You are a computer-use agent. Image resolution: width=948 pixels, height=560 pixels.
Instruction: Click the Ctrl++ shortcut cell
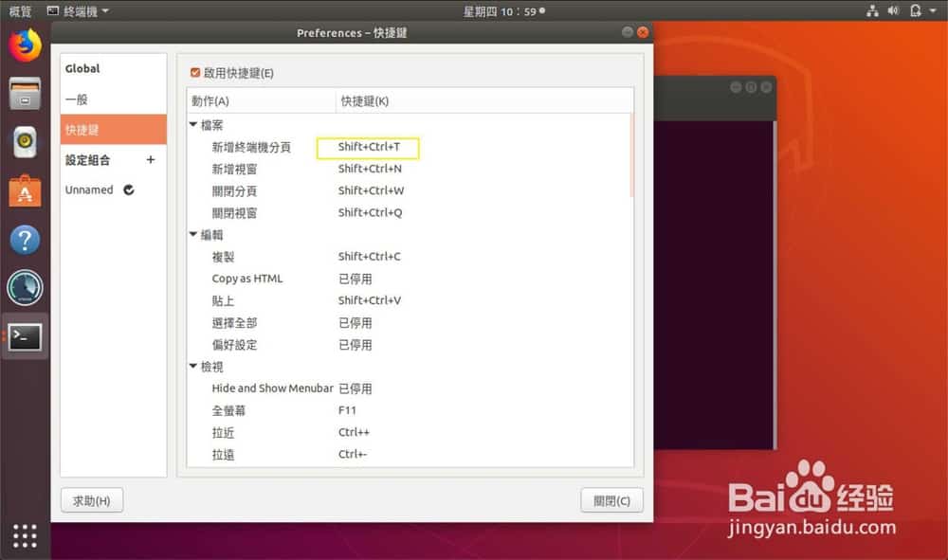click(x=354, y=432)
